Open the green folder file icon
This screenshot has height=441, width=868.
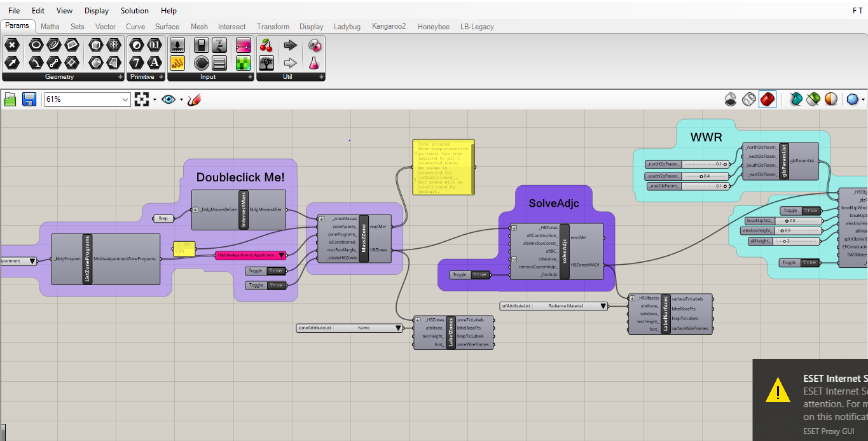(10, 99)
